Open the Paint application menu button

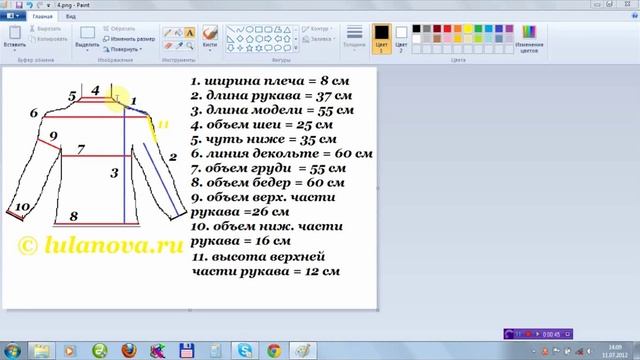click(13, 16)
